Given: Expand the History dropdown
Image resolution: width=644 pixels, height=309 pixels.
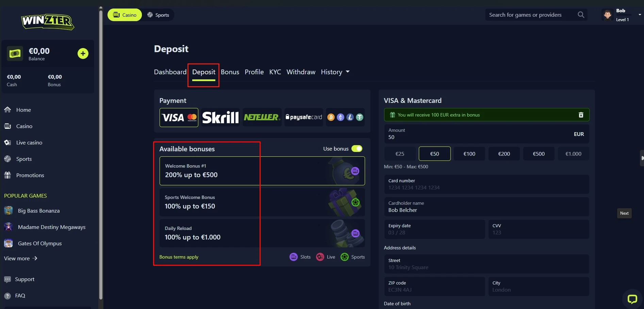Looking at the screenshot, I should (335, 72).
